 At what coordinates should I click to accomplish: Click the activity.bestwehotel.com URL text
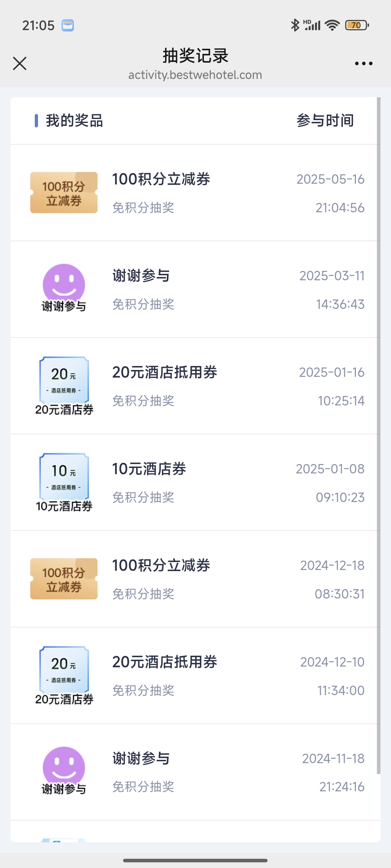[195, 75]
